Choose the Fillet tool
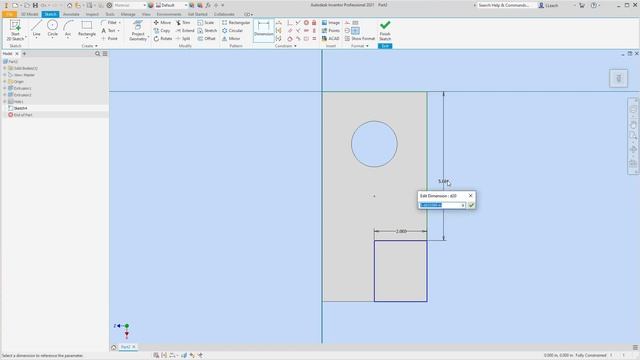The image size is (640, 360). pyautogui.click(x=109, y=22)
